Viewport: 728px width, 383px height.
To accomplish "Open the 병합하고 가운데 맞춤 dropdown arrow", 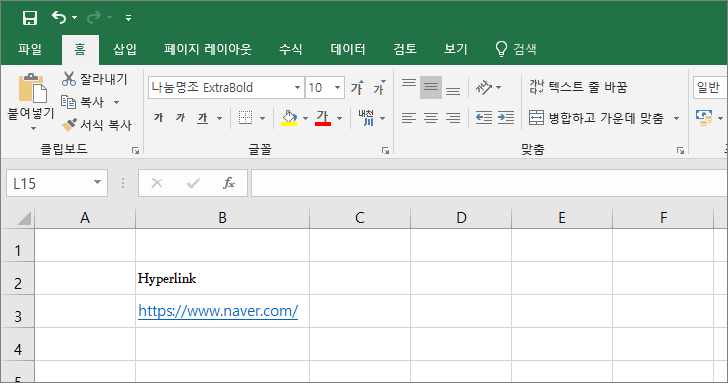I will [676, 118].
